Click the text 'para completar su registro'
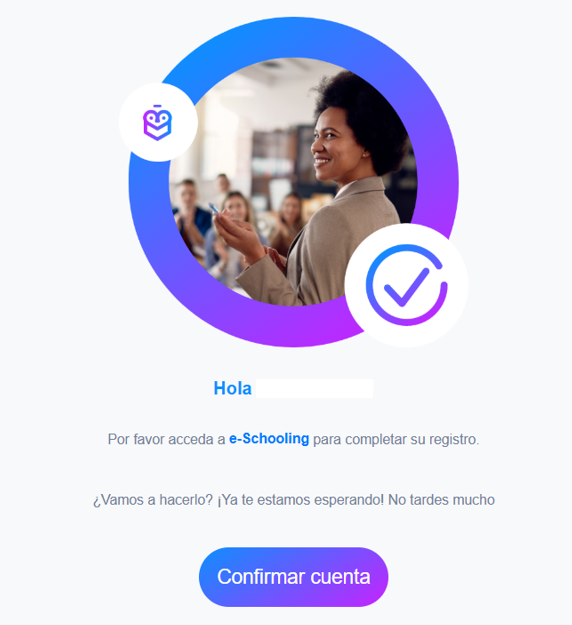The image size is (572, 625). pos(396,439)
